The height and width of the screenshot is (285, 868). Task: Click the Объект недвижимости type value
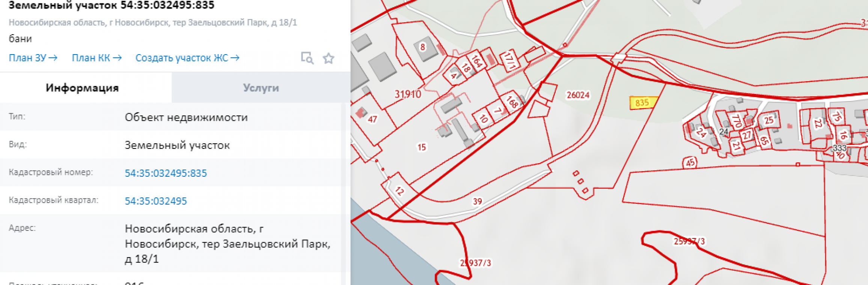coord(186,117)
